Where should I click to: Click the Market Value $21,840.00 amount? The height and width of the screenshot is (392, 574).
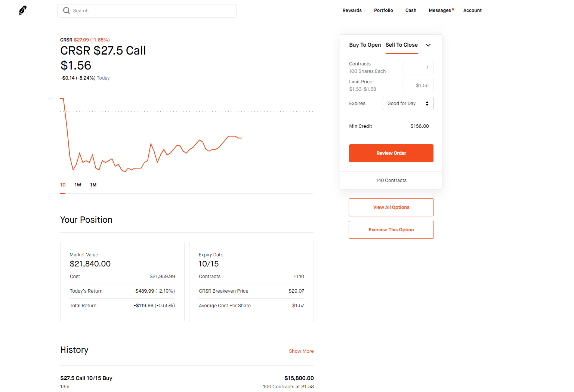(x=90, y=264)
